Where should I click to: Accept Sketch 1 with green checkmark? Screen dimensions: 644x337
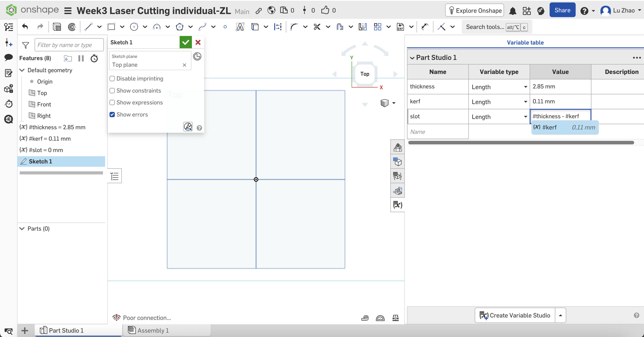pos(186,42)
